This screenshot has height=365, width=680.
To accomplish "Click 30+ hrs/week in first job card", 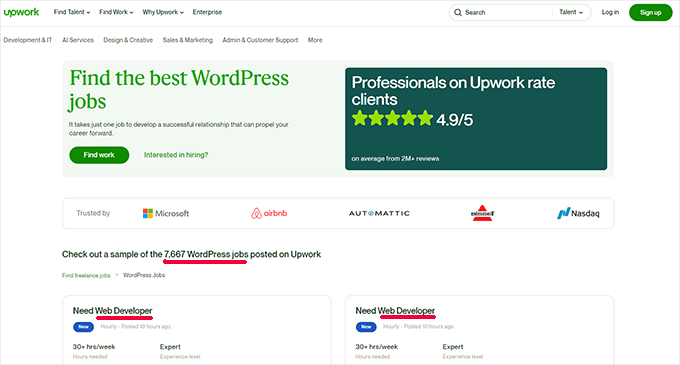I will (x=94, y=347).
